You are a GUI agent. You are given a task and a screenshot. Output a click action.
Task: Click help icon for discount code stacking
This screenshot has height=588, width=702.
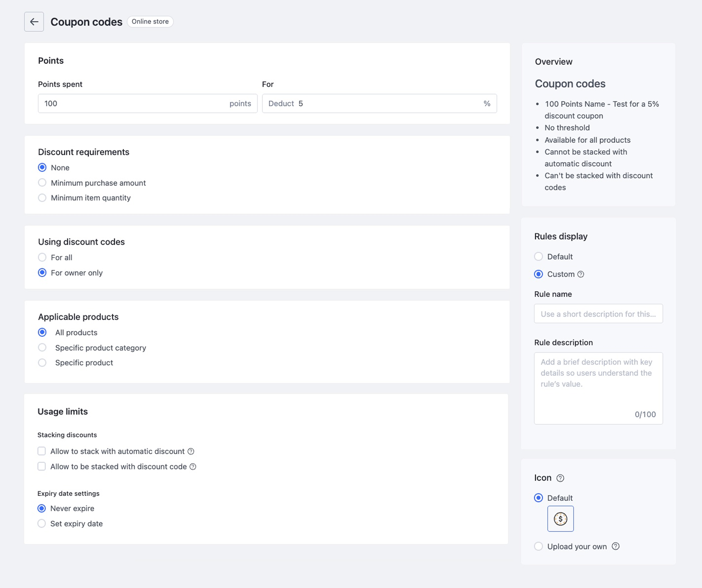[193, 467]
